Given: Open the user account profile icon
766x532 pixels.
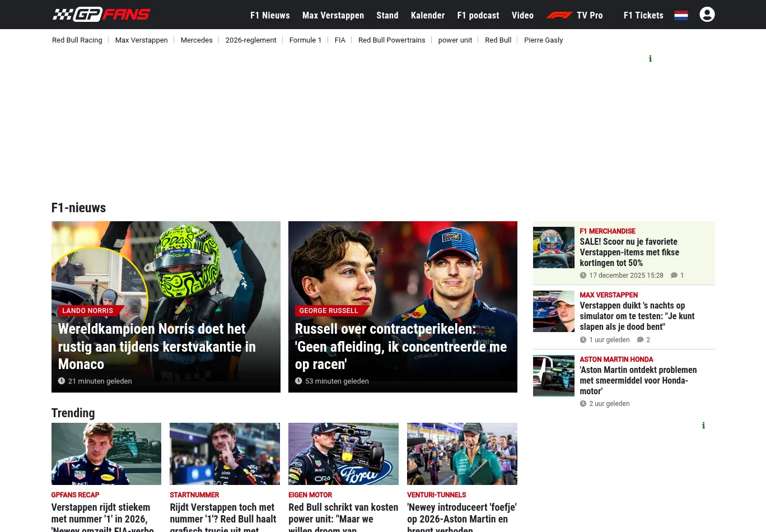Looking at the screenshot, I should click(x=707, y=15).
